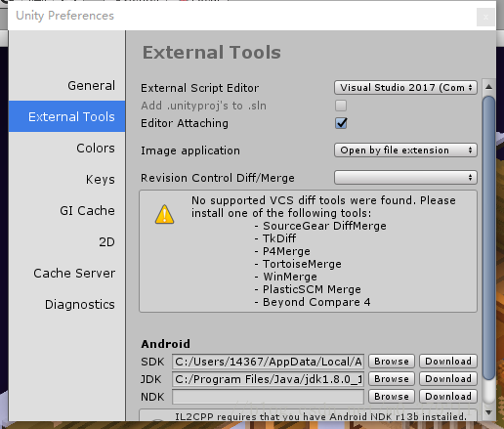Click the Editor Attaching label
Image resolution: width=504 pixels, height=429 pixels.
click(x=185, y=123)
